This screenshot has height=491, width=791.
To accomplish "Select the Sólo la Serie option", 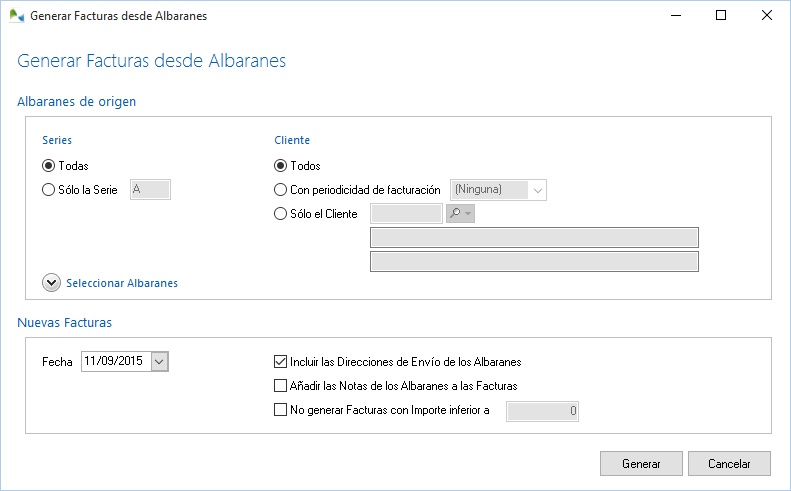I will click(x=49, y=190).
